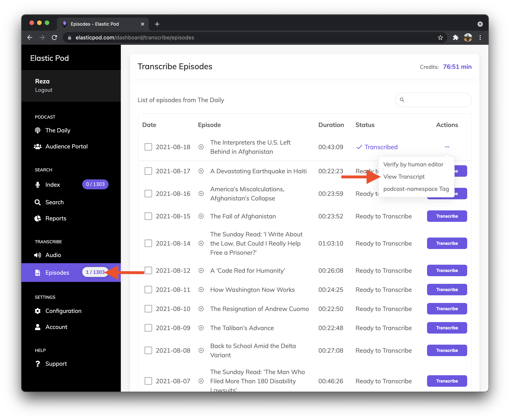
Task: Play A 'Code Red for Humanity' episode
Action: (201, 270)
